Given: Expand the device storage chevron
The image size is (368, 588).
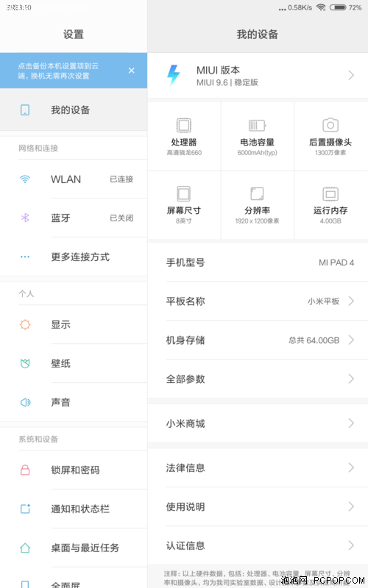Looking at the screenshot, I should click(351, 340).
